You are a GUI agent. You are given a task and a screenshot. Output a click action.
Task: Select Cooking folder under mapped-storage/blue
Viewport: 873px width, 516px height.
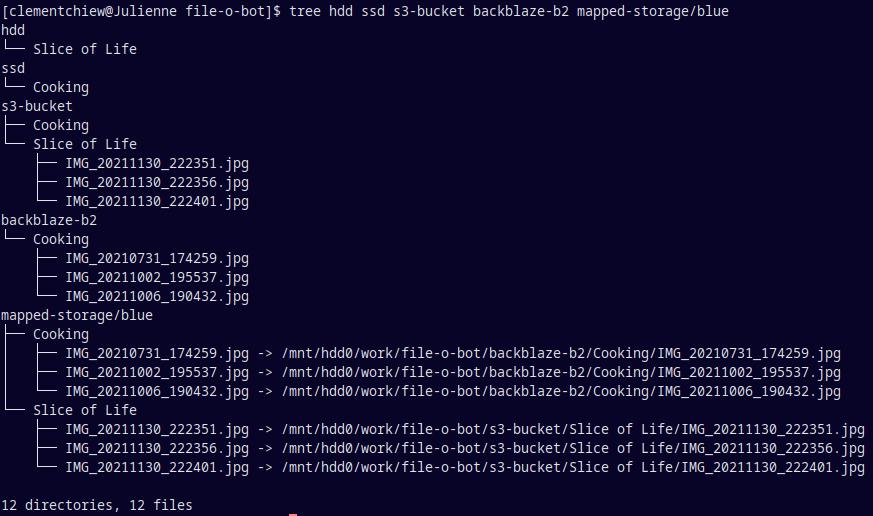click(x=61, y=335)
